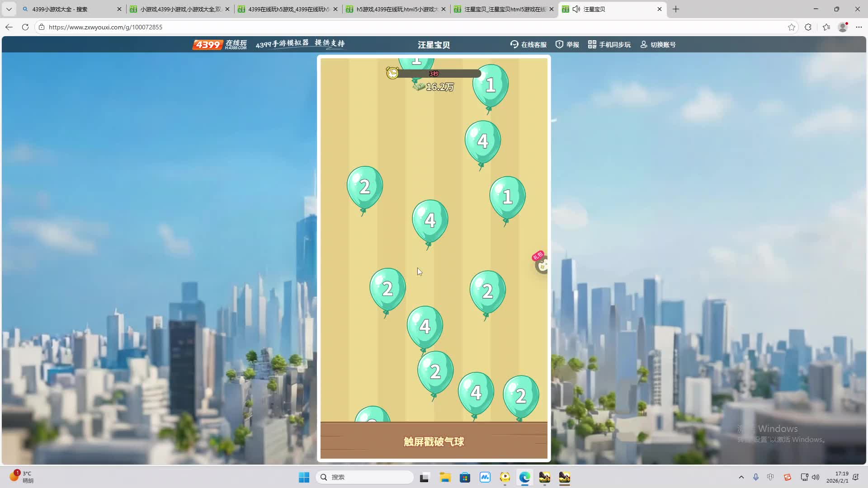Click the alarm clock timer icon
The image size is (868, 488).
392,73
